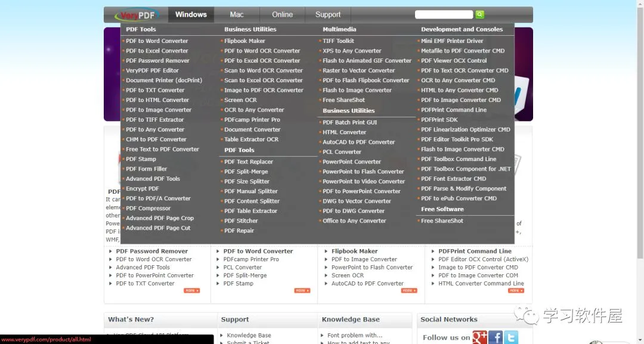Select PDF Font Extractor CMD
This screenshot has width=644, height=344.
[453, 179]
